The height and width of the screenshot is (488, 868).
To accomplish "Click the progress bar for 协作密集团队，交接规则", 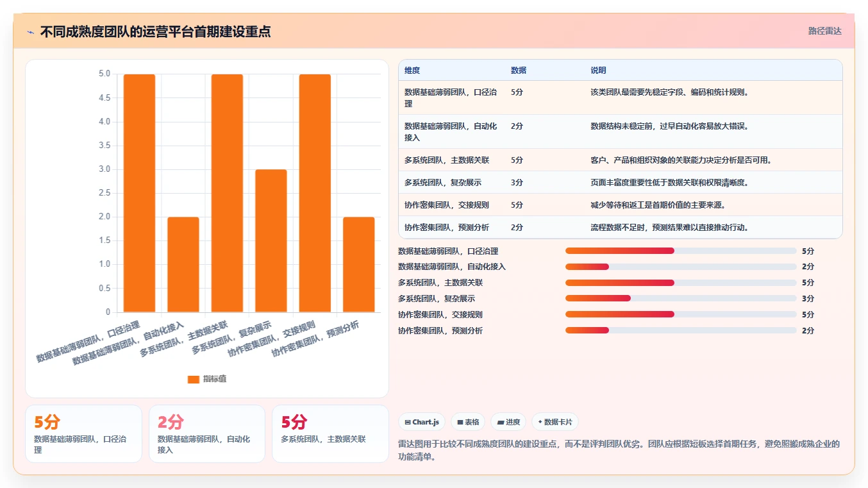I will 681,315.
